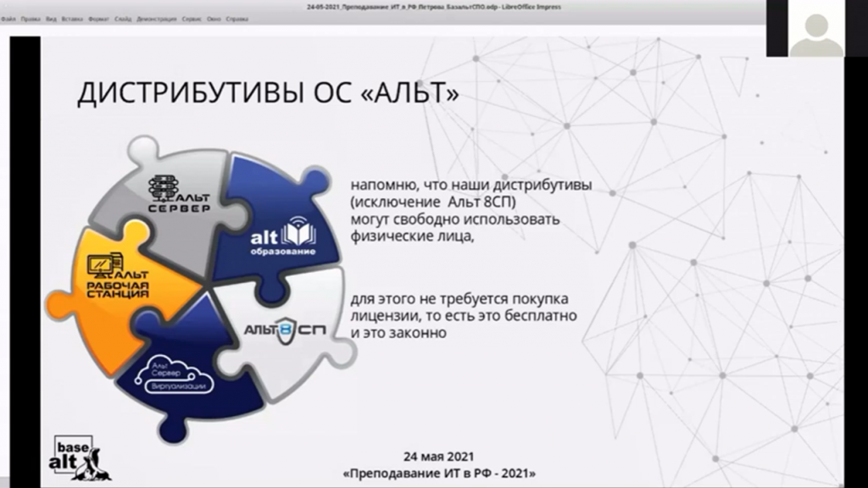Image resolution: width=868 pixels, height=488 pixels.
Task: Click the date '24 мая 2021'
Action: pos(438,457)
